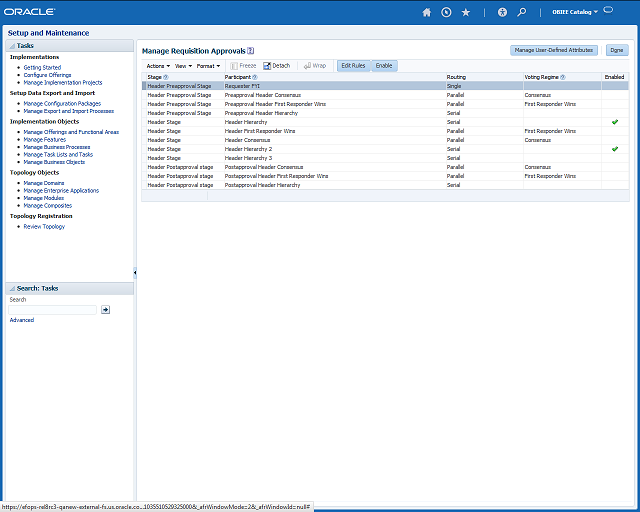Open Manage Business Processes link

coord(57,147)
